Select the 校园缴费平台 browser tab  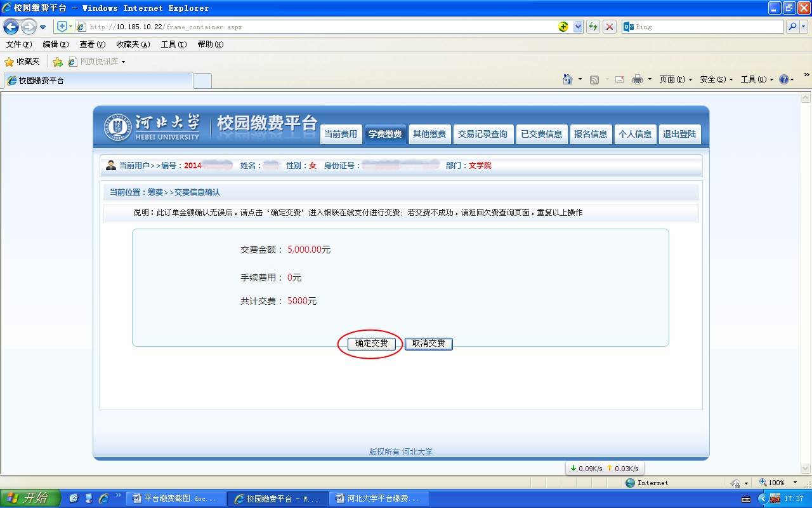tap(98, 81)
